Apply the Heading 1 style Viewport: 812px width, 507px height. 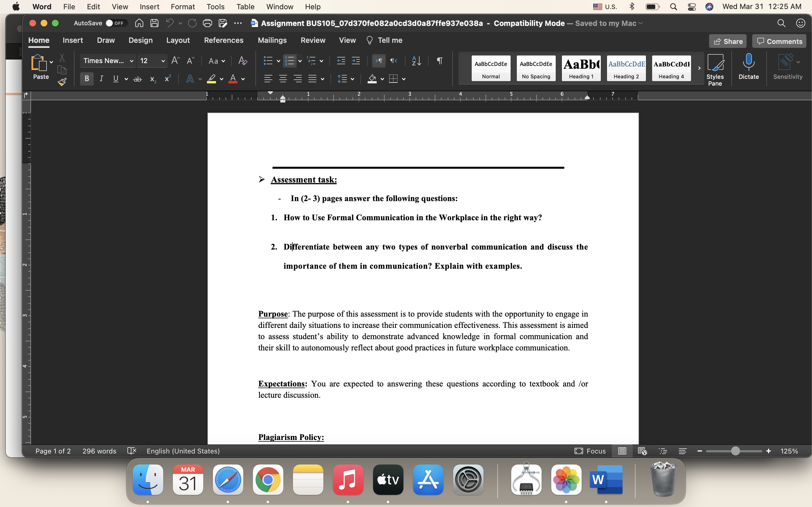(x=581, y=68)
